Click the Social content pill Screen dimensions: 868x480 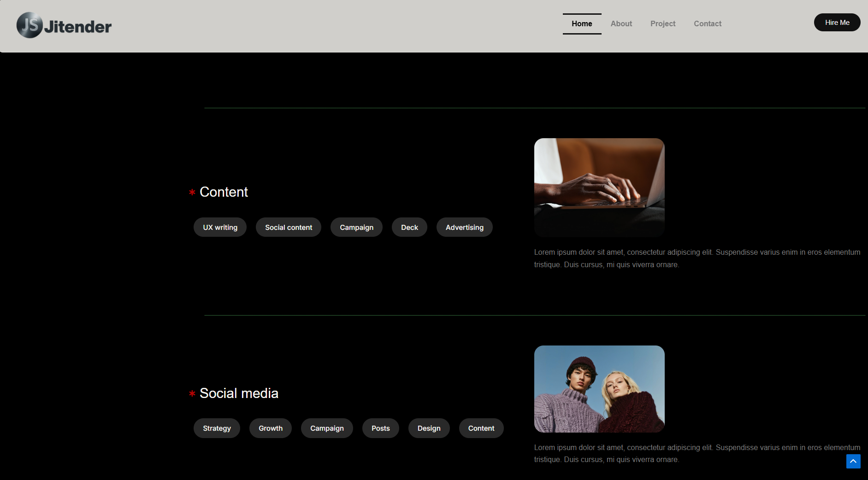[289, 228]
